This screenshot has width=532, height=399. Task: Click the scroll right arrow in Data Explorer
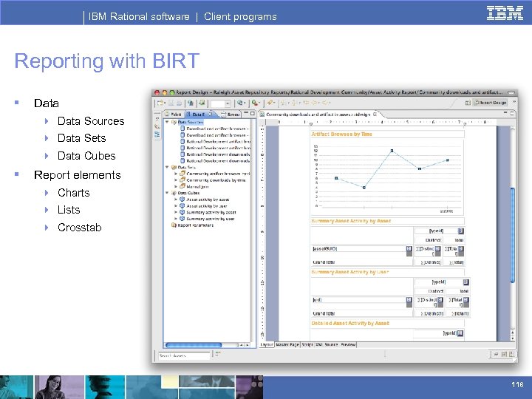click(248, 345)
